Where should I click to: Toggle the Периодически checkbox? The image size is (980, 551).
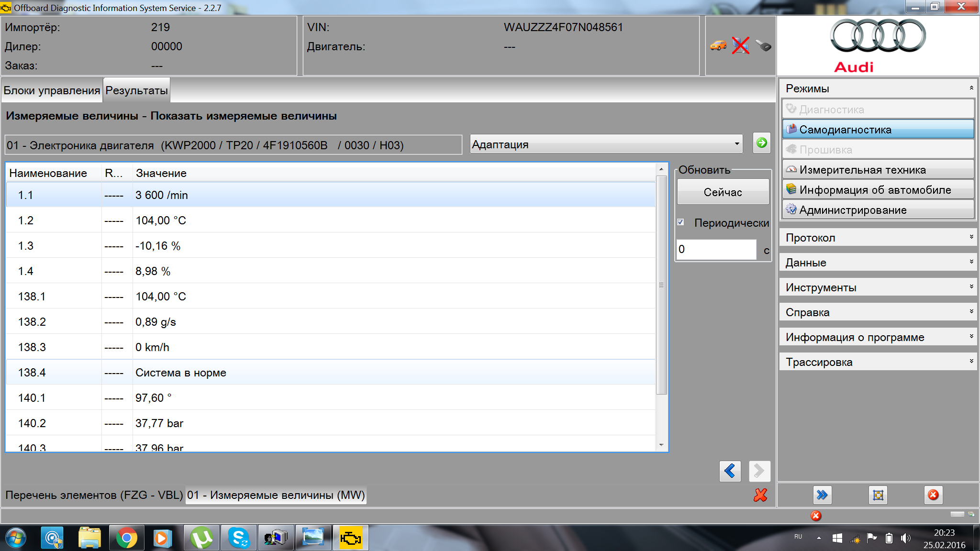coord(681,222)
